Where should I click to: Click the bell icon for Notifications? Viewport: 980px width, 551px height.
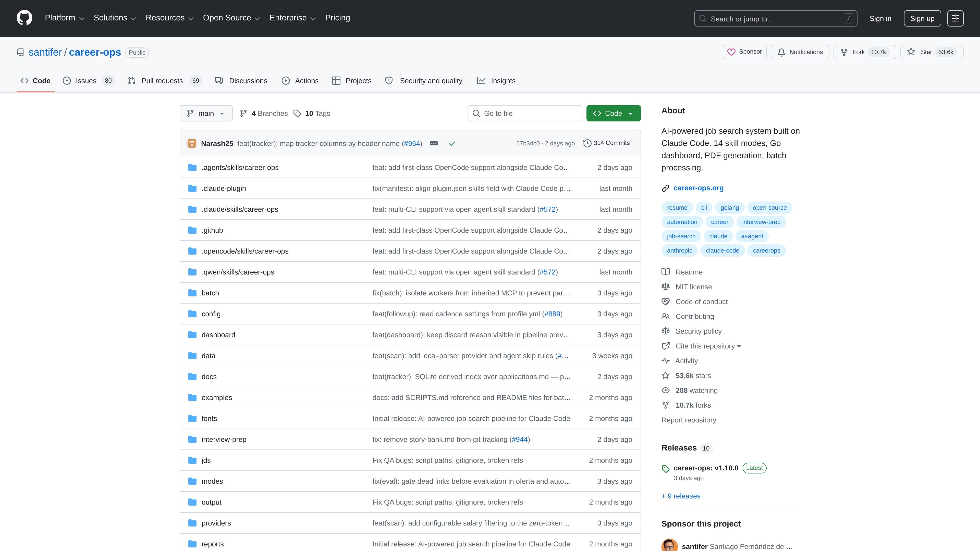(781, 52)
